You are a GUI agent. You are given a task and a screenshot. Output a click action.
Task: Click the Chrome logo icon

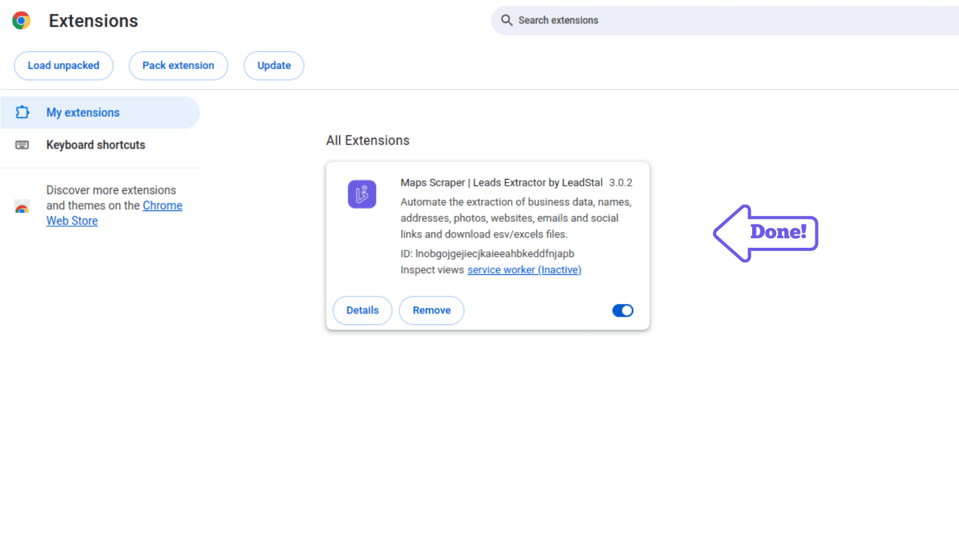pyautogui.click(x=22, y=21)
